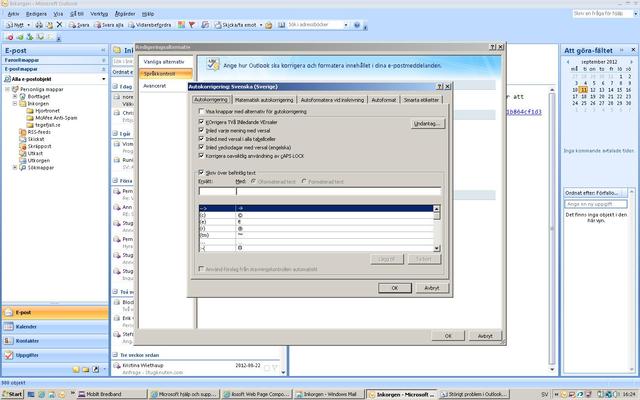This screenshot has width=640, height=400.
Task: Switch to the Autoformat tab
Action: click(x=384, y=100)
